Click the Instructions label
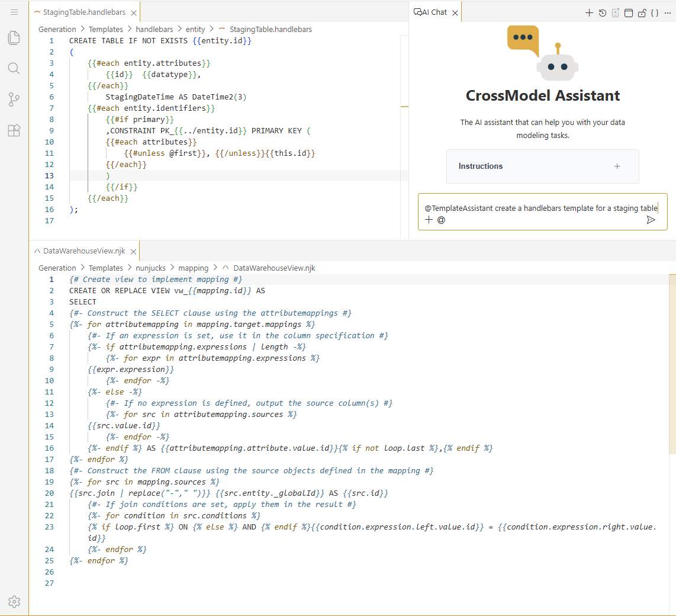The image size is (676, 616). [480, 166]
